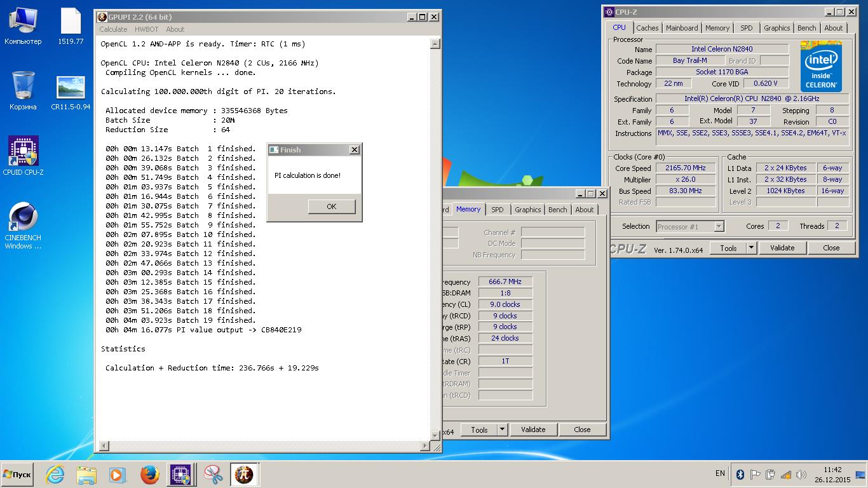
Task: Switch to GPUPI via taskbar pi icon
Action: click(244, 475)
